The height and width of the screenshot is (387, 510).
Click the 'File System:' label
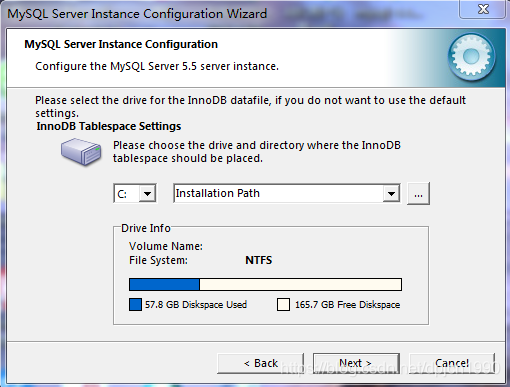click(158, 260)
